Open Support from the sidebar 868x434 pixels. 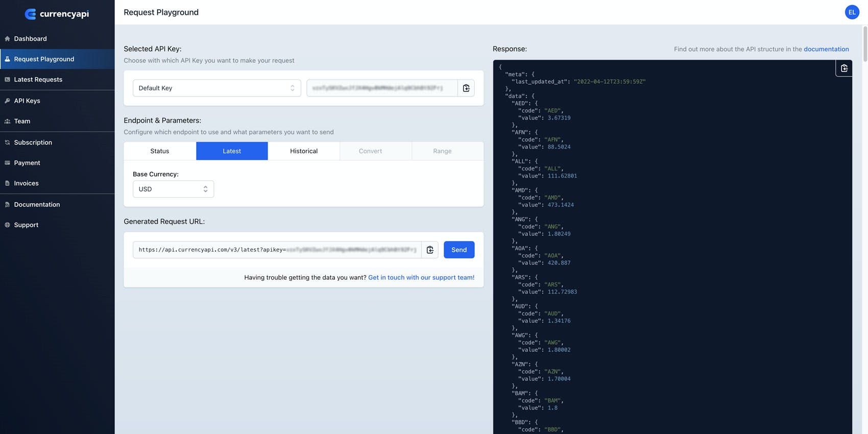click(x=57, y=225)
